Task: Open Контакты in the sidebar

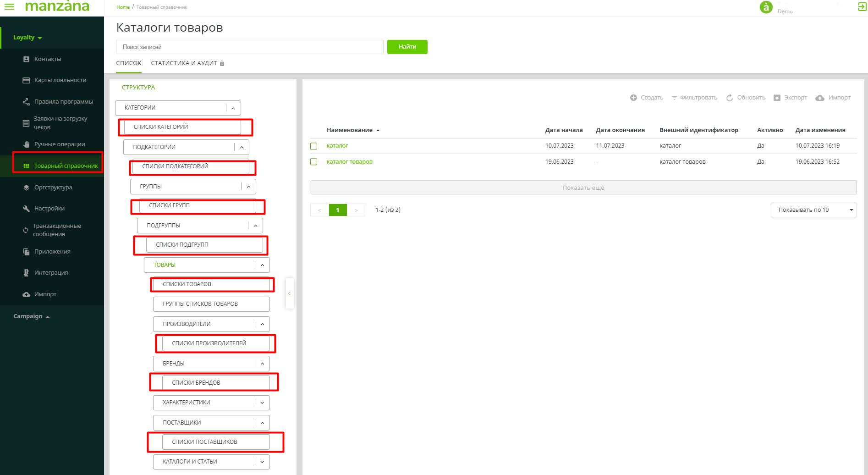Action: click(48, 59)
